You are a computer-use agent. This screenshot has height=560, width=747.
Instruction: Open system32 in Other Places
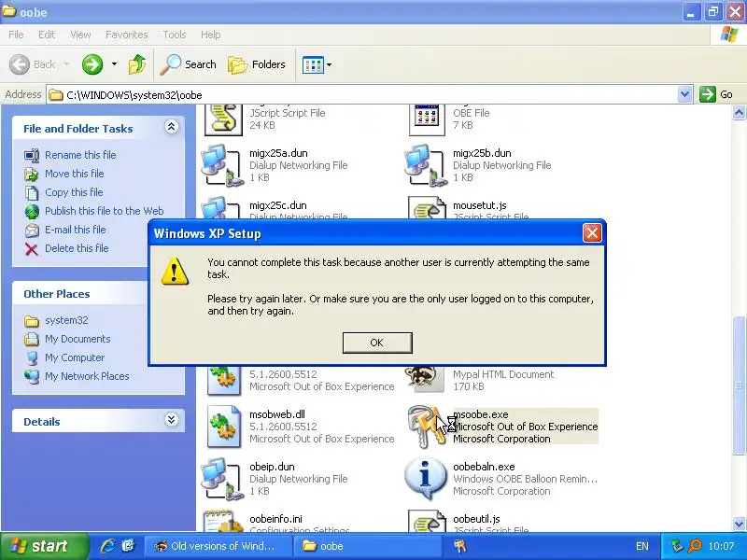click(x=66, y=320)
